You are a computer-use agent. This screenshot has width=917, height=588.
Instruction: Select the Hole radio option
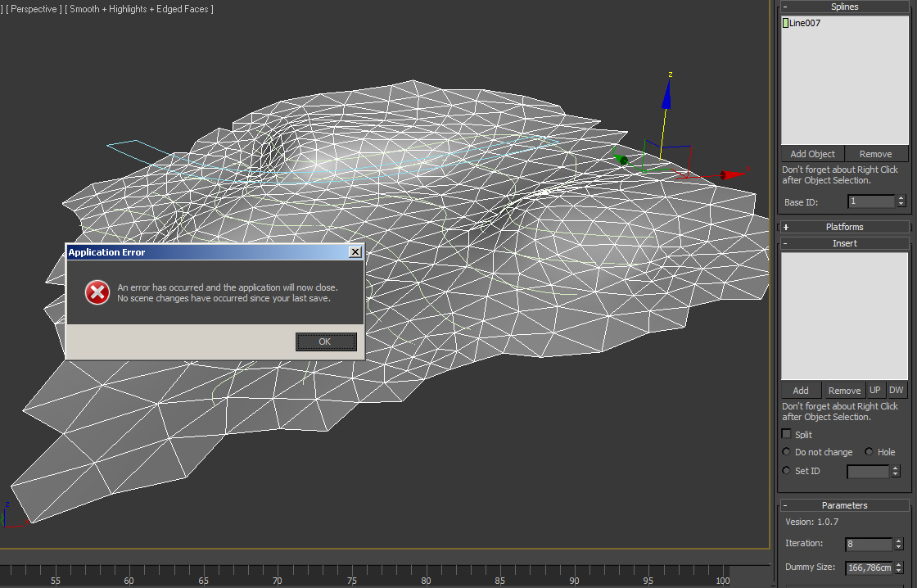click(x=869, y=452)
